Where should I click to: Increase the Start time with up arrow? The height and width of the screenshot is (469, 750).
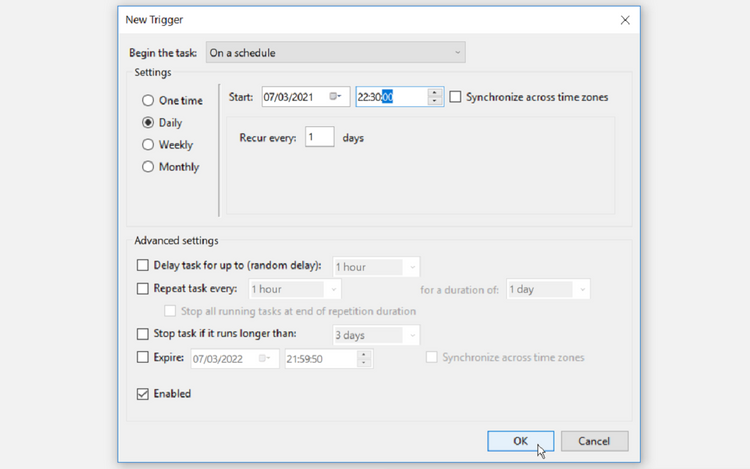point(434,92)
